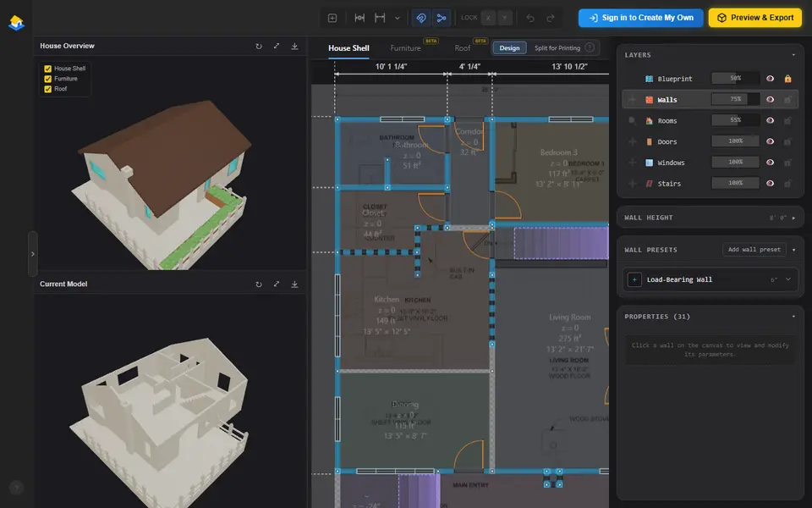The height and width of the screenshot is (508, 812).
Task: Select the Stairs layer
Action: pos(669,184)
